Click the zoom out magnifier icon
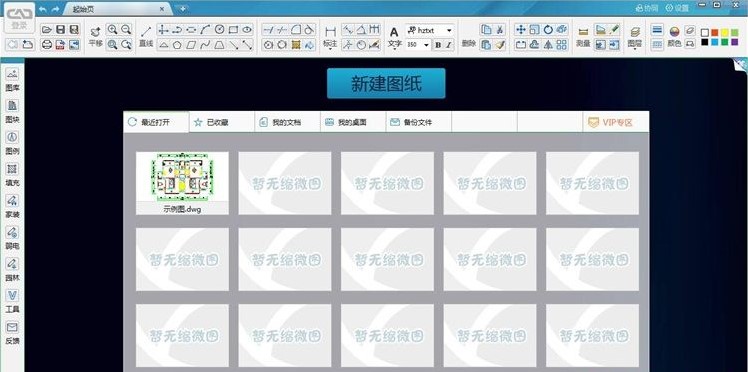Image resolution: width=748 pixels, height=372 pixels. coord(126,30)
